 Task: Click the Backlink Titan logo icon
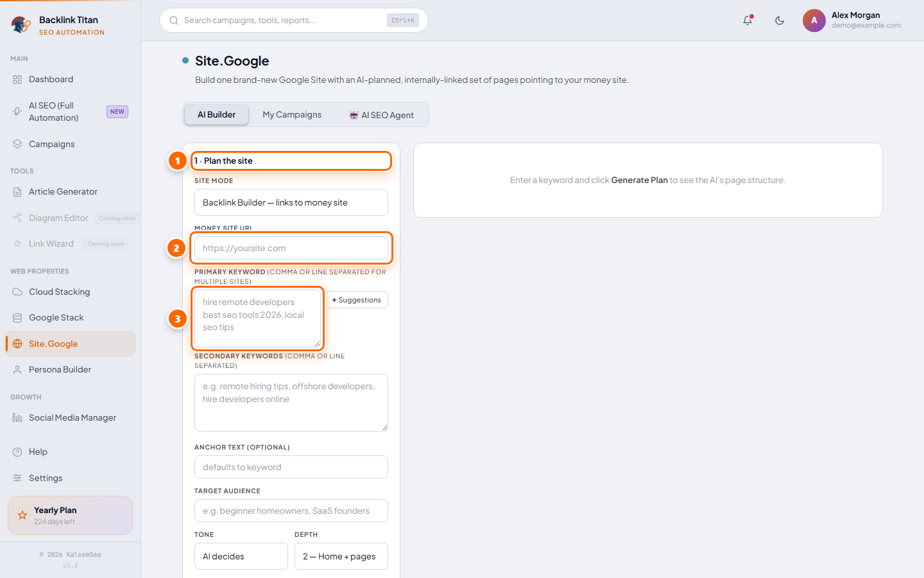click(x=21, y=25)
